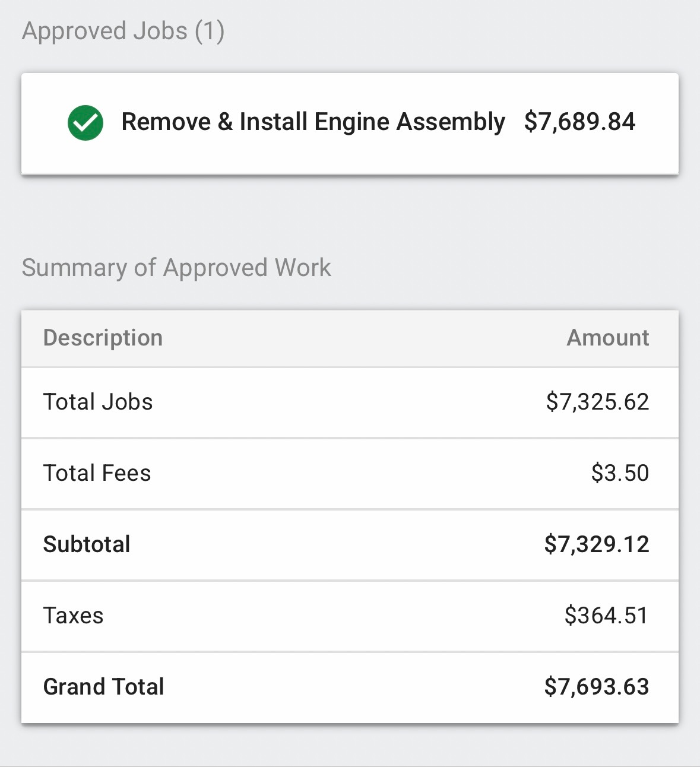The image size is (700, 767).
Task: Click the $7,325.62 Total Jobs amount
Action: click(x=597, y=402)
